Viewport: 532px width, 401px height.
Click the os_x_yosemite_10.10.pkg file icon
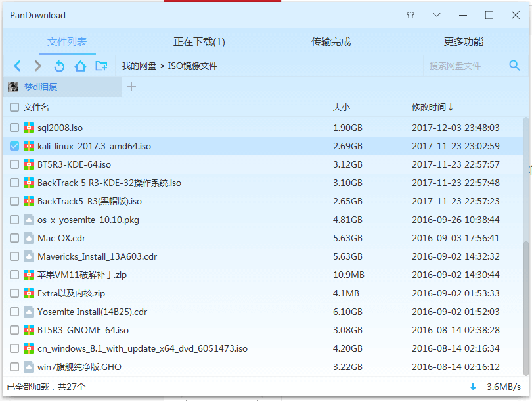click(29, 220)
